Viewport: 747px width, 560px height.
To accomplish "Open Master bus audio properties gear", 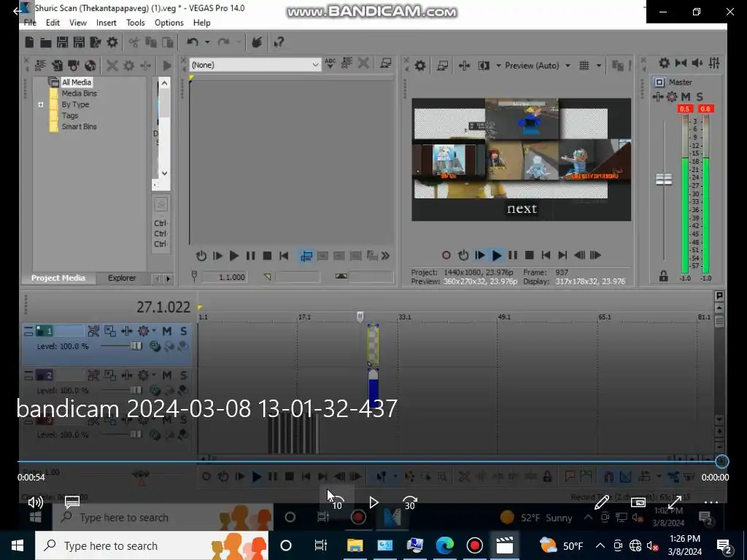I will coord(664,63).
